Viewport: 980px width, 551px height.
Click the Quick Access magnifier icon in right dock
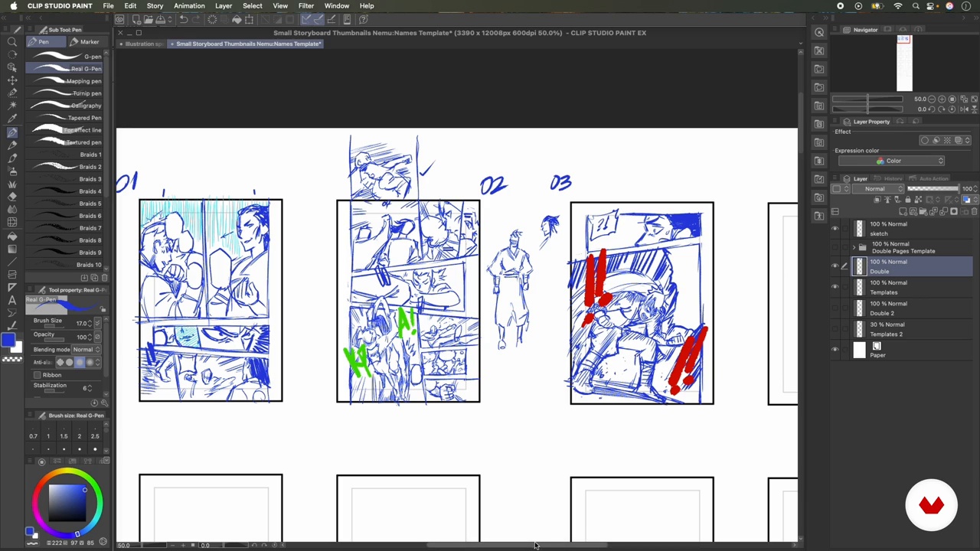819,32
